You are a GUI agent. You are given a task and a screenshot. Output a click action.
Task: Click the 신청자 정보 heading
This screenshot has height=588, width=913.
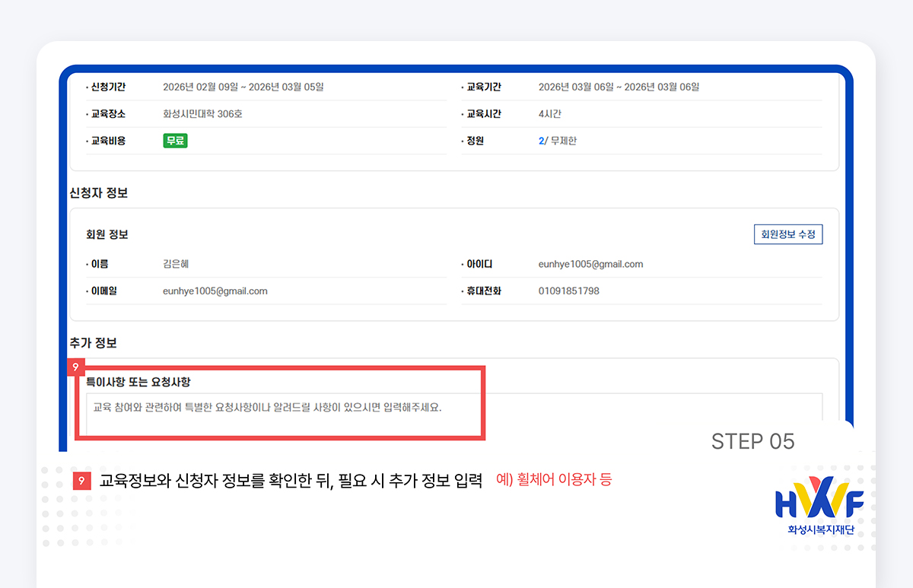click(97, 192)
